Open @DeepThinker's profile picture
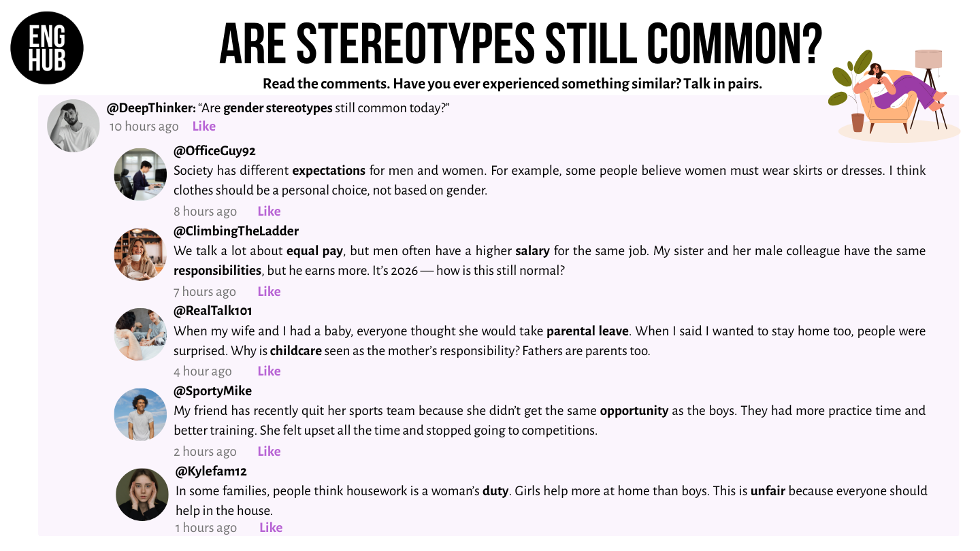Screen dimensions: 980x551 [x=73, y=126]
